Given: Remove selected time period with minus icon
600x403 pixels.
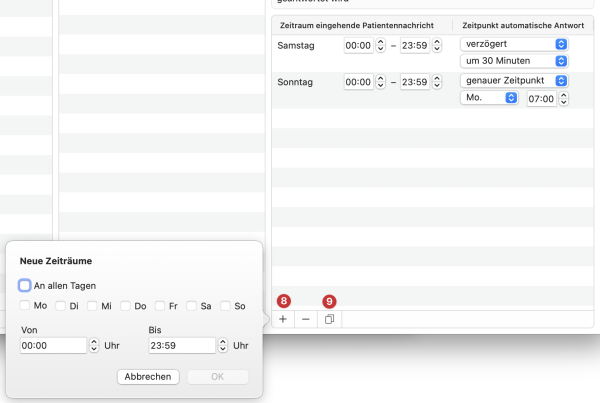Looking at the screenshot, I should pos(306,319).
